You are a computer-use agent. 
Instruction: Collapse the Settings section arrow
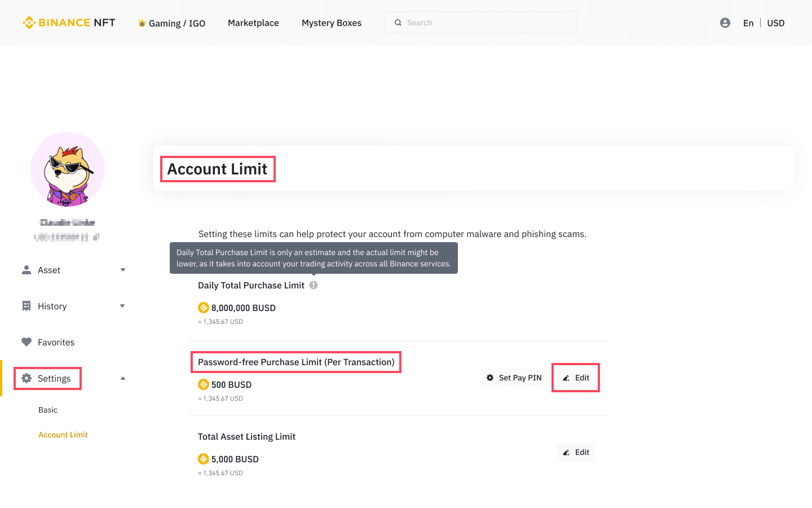(x=123, y=378)
